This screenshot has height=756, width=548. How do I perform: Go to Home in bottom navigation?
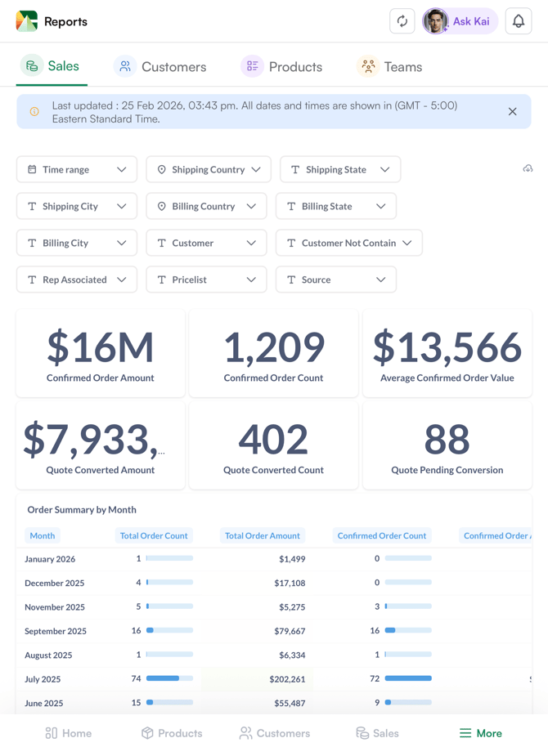pos(69,733)
